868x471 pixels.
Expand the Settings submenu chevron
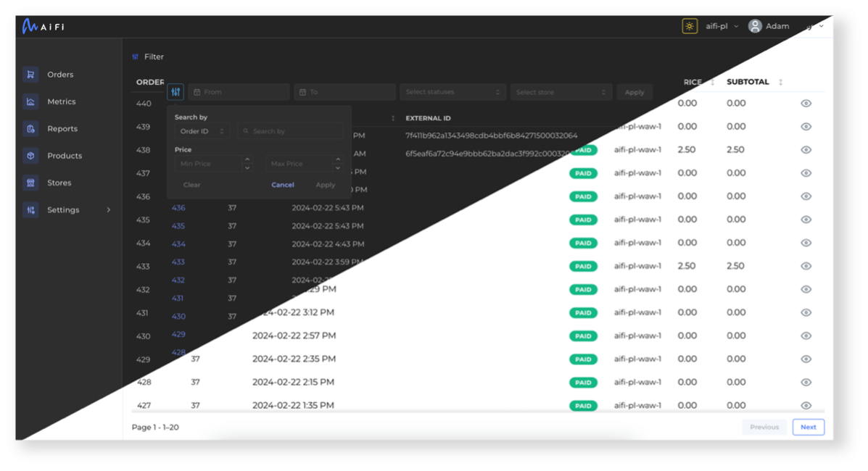coord(109,210)
